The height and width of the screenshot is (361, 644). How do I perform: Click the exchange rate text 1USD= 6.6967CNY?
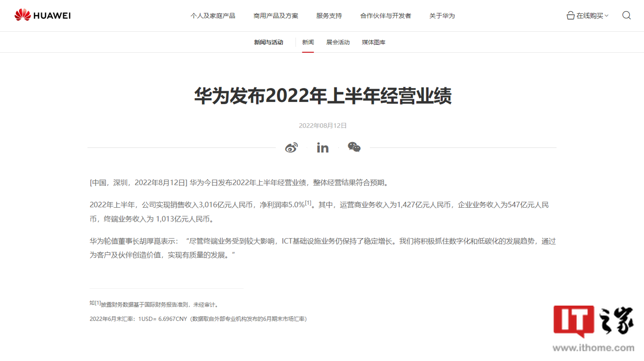coord(163,319)
